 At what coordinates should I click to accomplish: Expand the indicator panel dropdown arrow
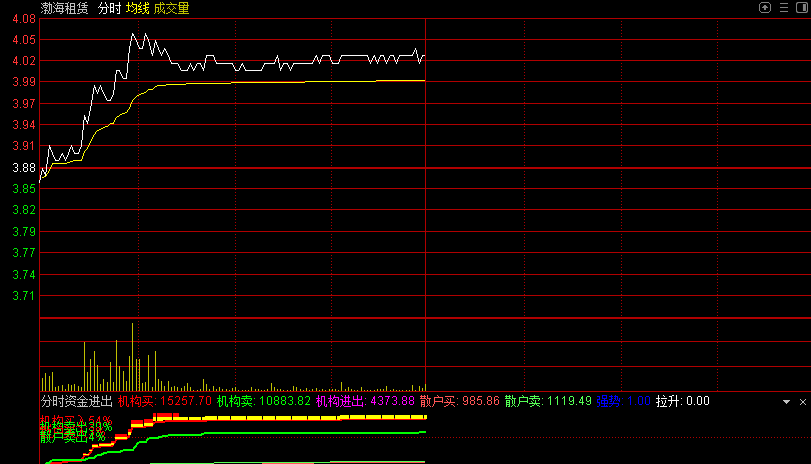(786, 401)
